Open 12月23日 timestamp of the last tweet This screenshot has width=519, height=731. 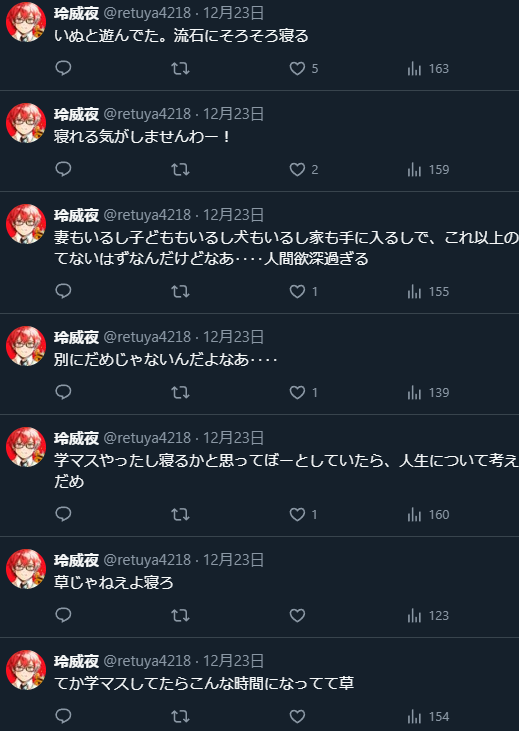[233, 661]
